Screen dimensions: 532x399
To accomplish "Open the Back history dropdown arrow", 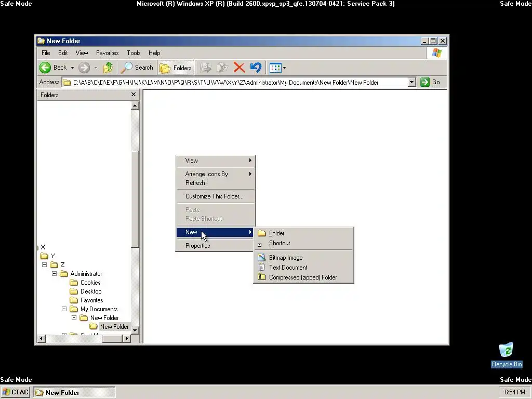I will click(72, 68).
